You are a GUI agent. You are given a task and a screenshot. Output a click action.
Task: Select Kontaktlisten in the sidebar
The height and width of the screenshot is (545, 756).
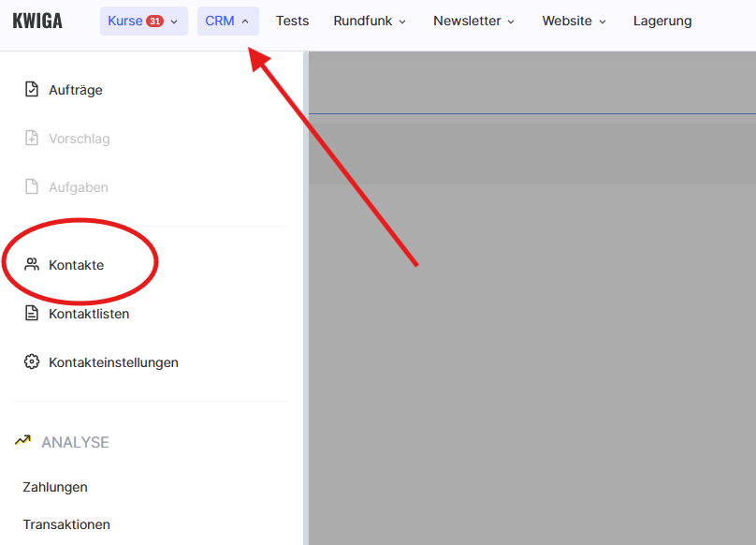pos(89,314)
